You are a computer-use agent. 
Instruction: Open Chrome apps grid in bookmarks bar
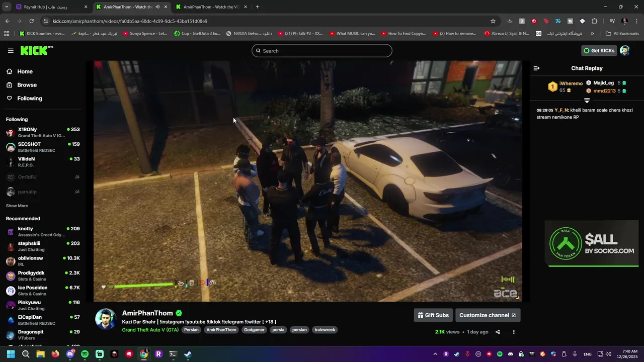click(x=7, y=34)
